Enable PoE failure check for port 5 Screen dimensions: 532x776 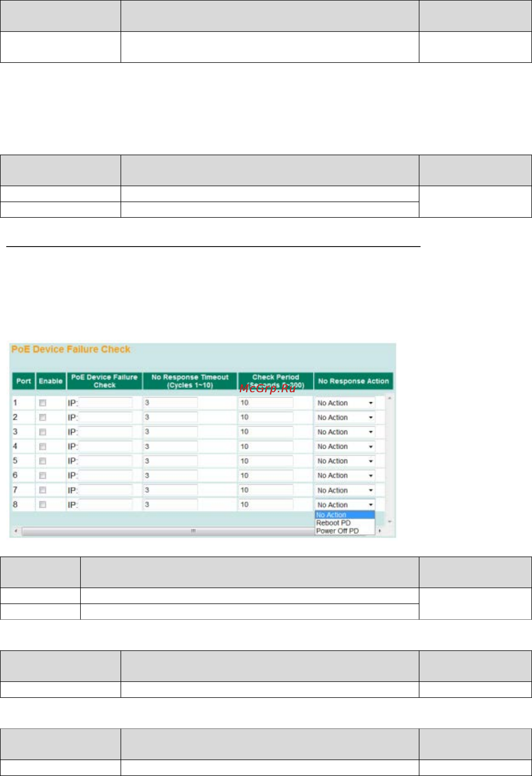(42, 461)
